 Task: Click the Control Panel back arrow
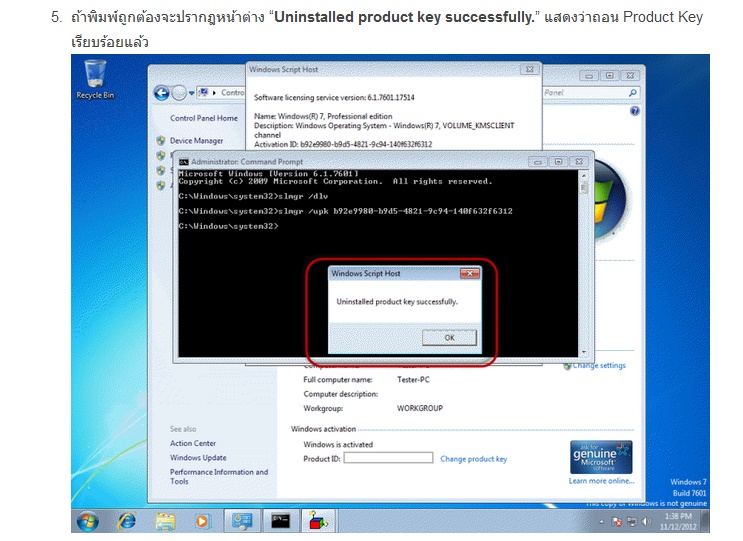[162, 93]
